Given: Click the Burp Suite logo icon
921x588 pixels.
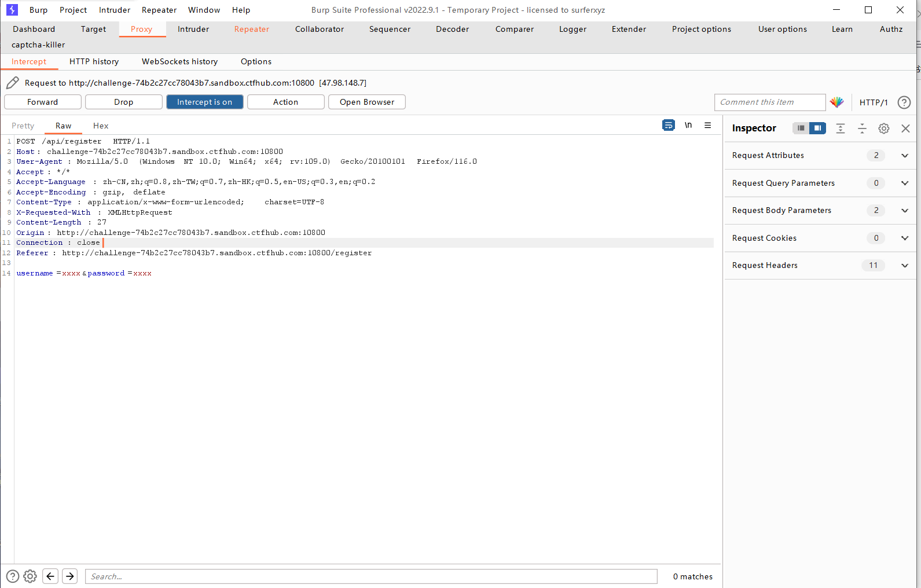Looking at the screenshot, I should [12, 10].
